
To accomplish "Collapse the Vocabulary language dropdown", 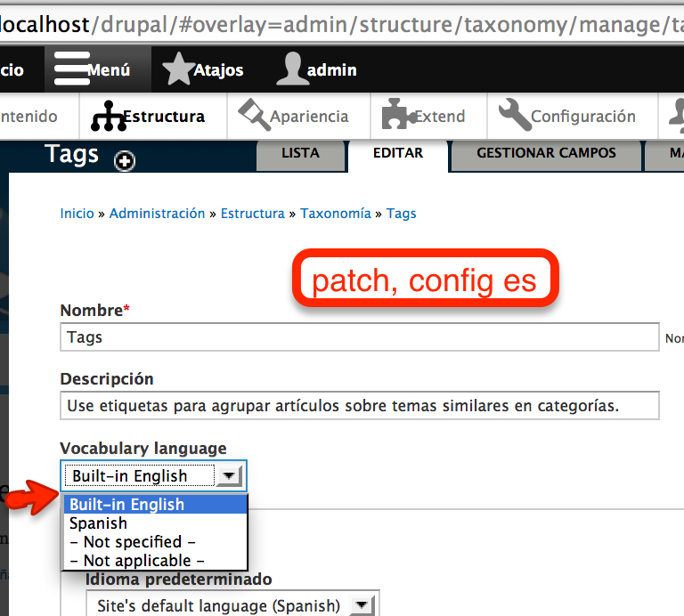I will 153,475.
